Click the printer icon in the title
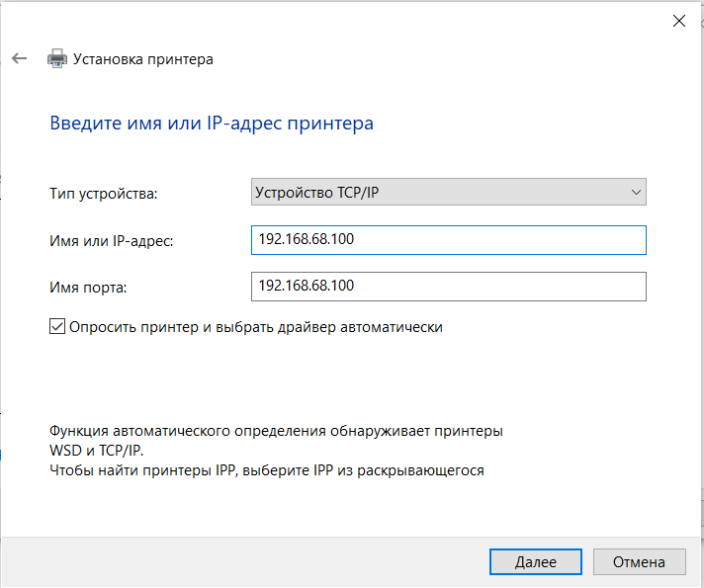704x588 pixels. coord(57,59)
